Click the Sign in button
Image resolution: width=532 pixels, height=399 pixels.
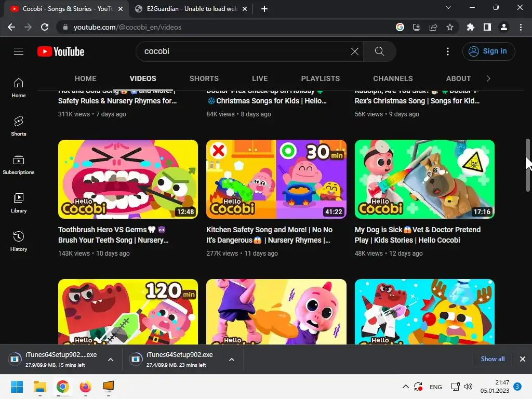[488, 51]
